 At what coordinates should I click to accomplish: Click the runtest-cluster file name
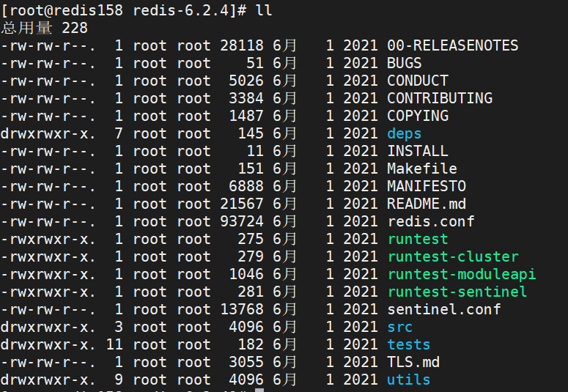[452, 256]
